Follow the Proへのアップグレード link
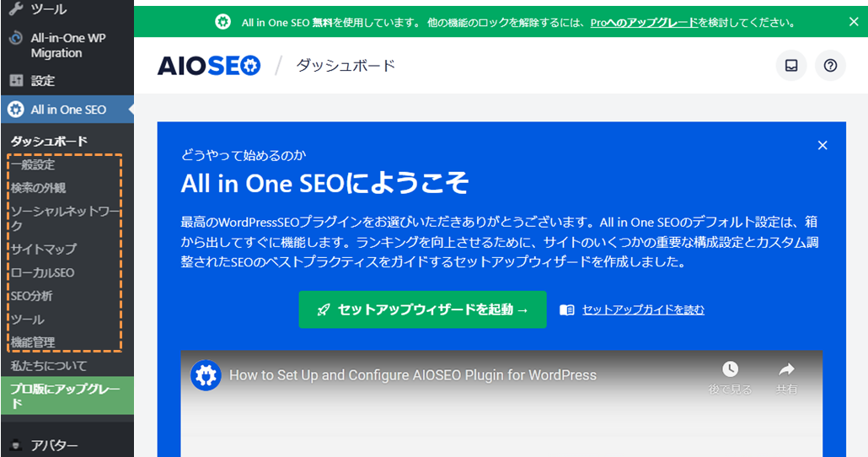 click(x=644, y=23)
